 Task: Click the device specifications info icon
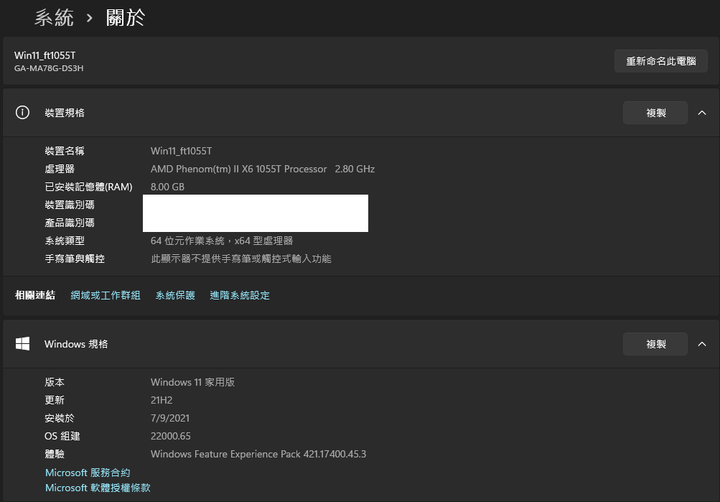pos(22,113)
